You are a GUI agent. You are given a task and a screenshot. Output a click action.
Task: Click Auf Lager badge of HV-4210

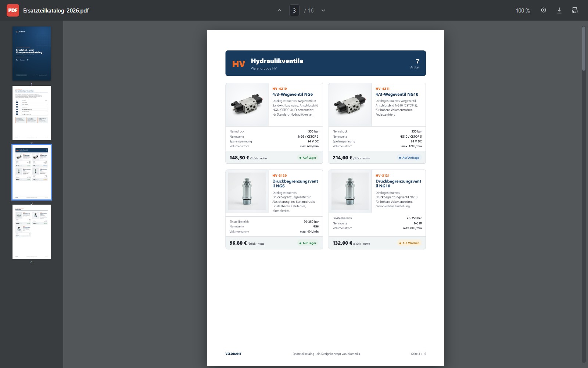coord(308,158)
